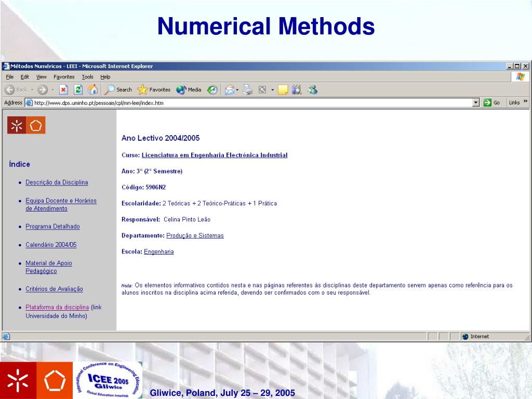The height and width of the screenshot is (399, 532).
Task: Click the Links toolbar label
Action: coord(514,102)
